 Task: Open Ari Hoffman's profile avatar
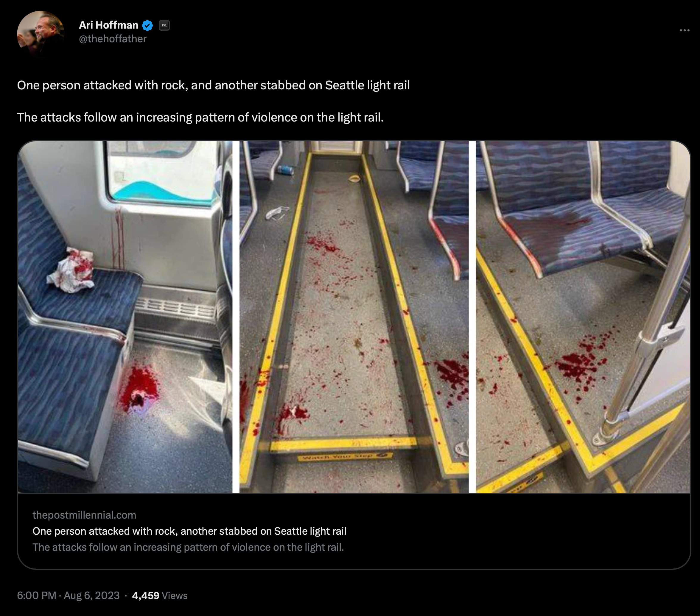(41, 34)
